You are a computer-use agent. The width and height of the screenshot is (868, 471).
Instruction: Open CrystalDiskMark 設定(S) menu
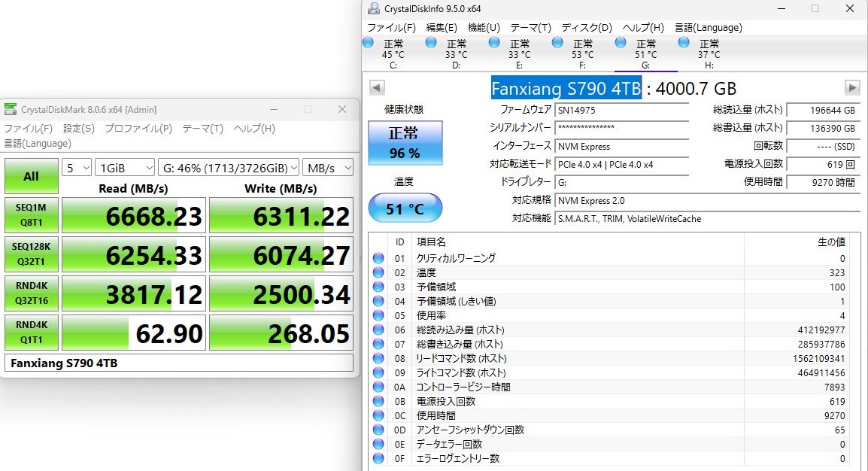click(x=79, y=129)
